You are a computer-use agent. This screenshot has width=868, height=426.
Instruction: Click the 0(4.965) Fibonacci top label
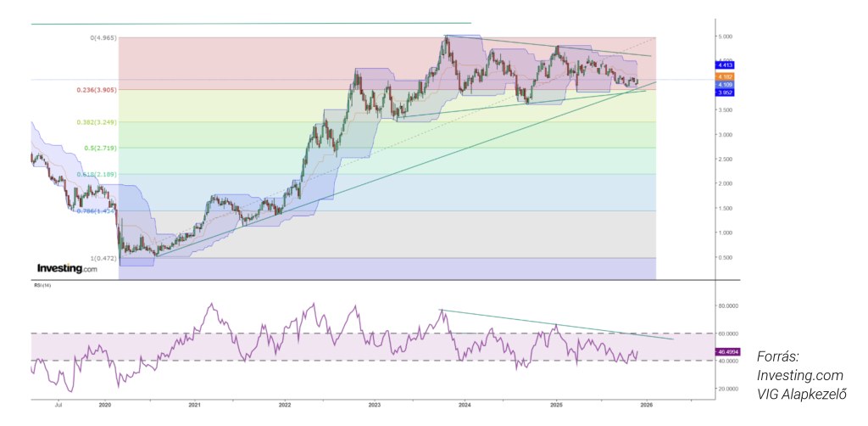click(103, 38)
